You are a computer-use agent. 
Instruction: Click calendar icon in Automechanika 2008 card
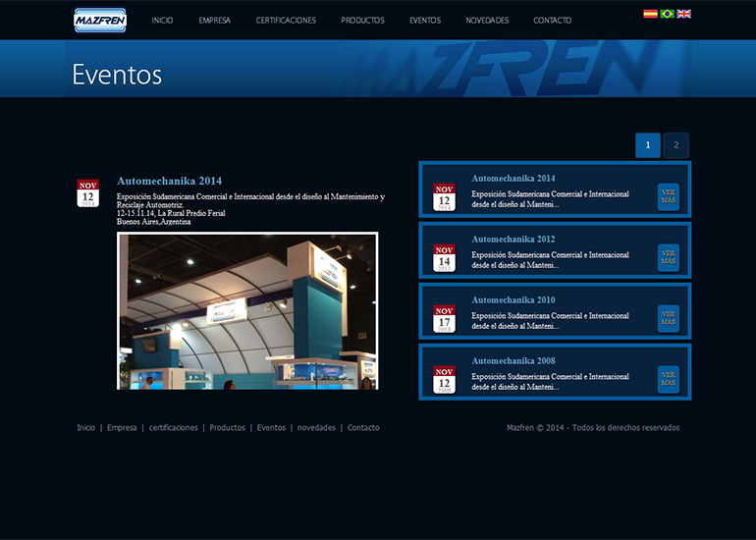click(444, 379)
